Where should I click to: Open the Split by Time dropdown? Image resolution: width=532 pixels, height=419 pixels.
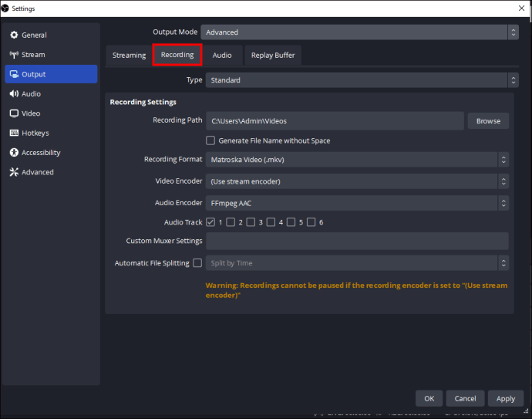point(357,263)
